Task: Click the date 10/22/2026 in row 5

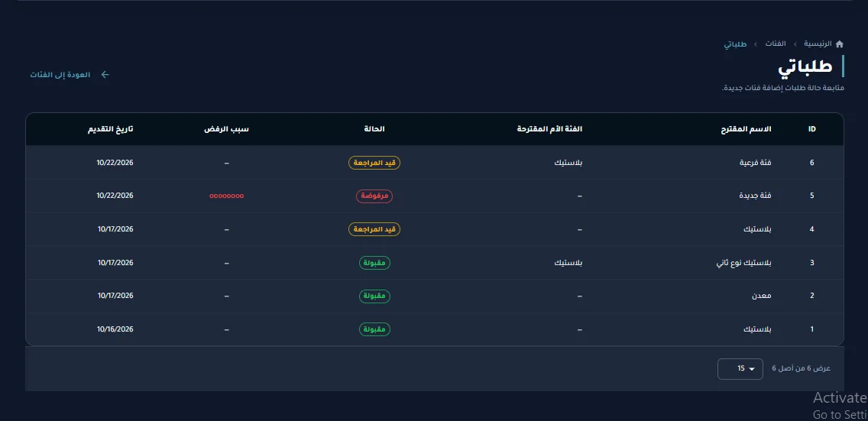Action: (x=115, y=196)
